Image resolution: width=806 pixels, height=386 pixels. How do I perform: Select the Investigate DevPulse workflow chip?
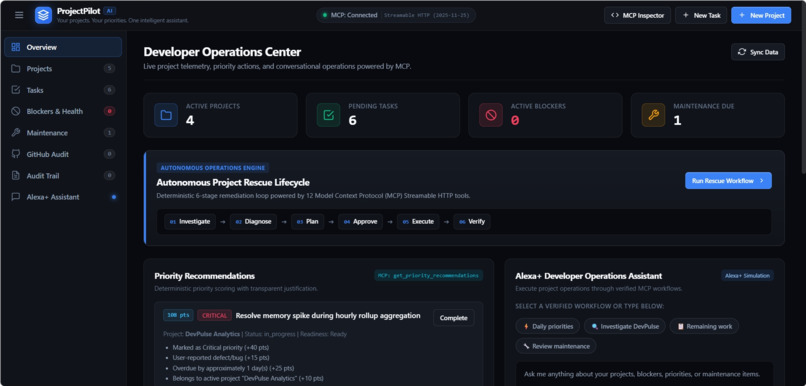pos(625,326)
